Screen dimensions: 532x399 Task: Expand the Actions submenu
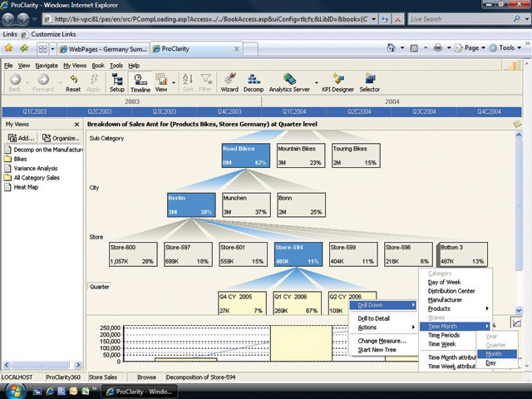pyautogui.click(x=367, y=328)
